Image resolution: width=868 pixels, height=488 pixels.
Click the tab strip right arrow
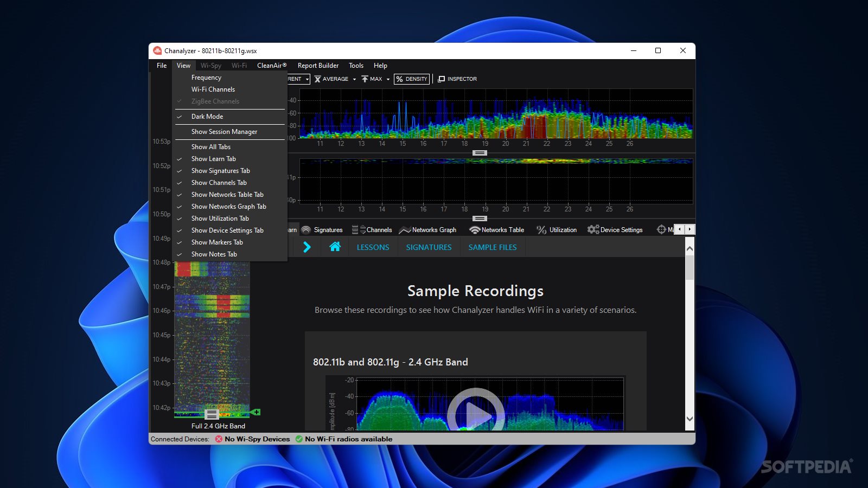(690, 229)
